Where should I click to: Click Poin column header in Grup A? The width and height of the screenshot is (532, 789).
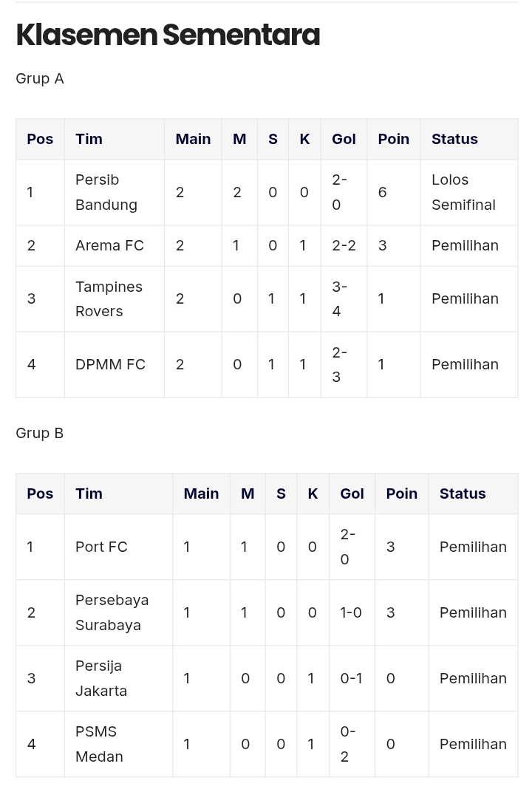(394, 140)
